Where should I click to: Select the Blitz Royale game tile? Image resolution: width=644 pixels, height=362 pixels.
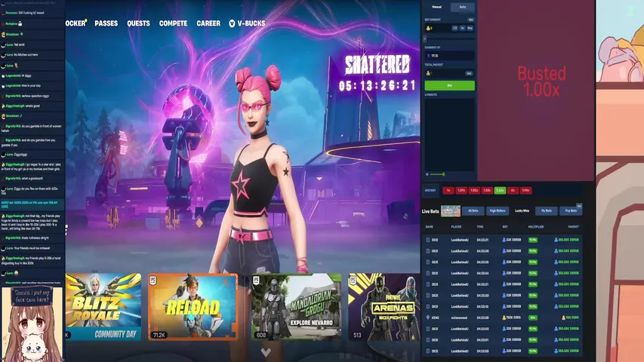tap(103, 307)
